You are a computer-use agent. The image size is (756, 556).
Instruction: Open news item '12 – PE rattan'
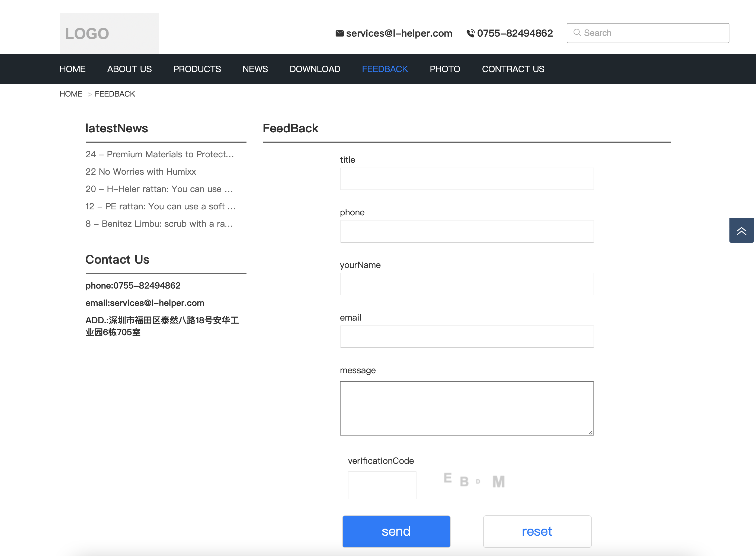coord(160,206)
